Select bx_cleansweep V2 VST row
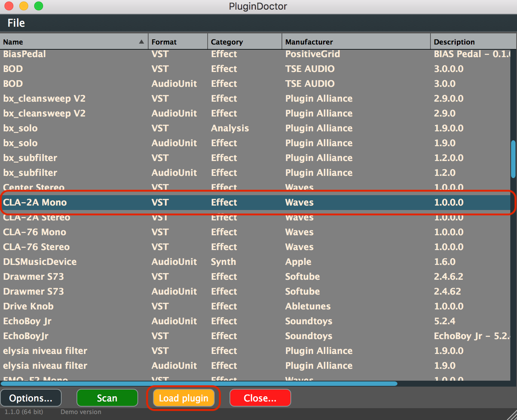The image size is (517, 420). pos(255,99)
